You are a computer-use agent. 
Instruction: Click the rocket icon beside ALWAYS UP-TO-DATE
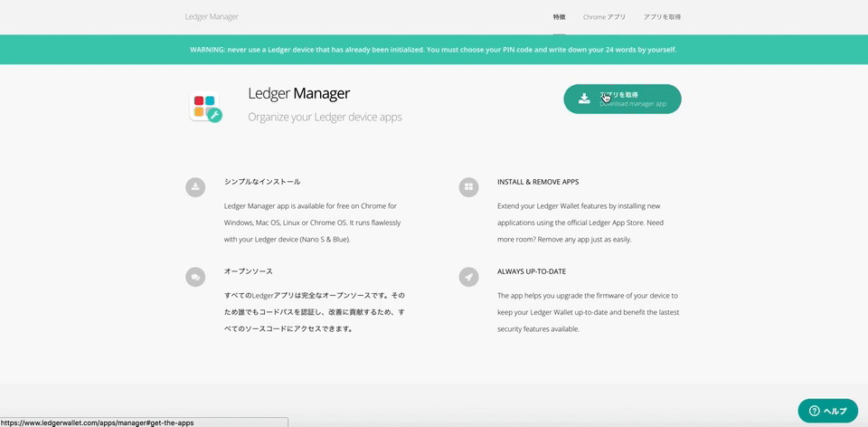469,276
